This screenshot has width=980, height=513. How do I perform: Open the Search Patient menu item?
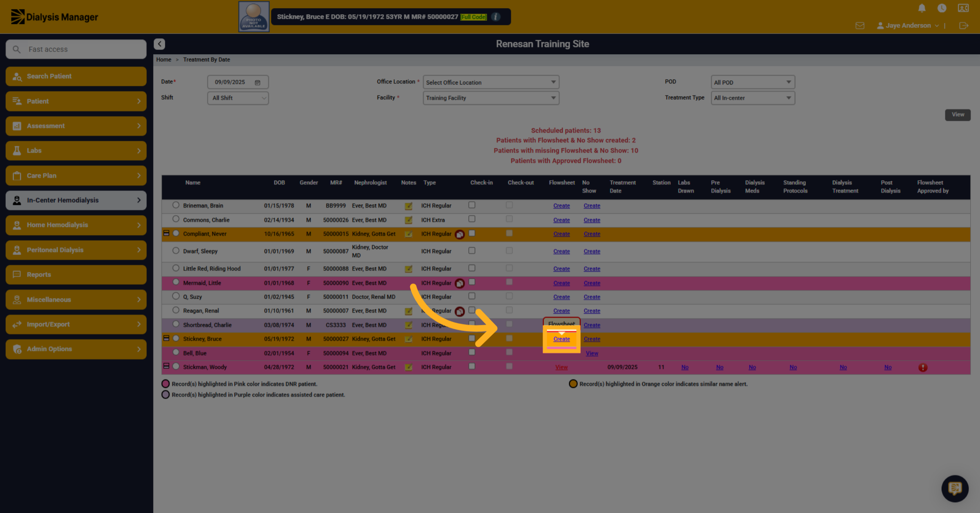point(76,76)
